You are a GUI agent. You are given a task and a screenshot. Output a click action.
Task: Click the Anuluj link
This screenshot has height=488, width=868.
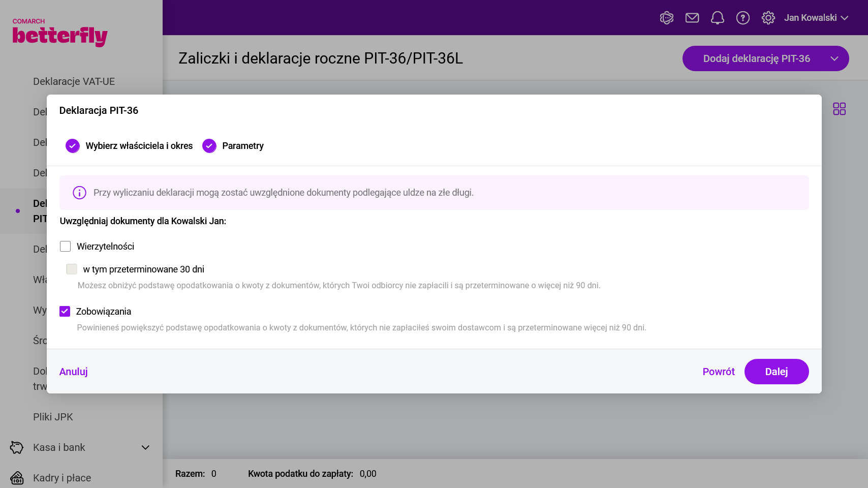point(74,372)
